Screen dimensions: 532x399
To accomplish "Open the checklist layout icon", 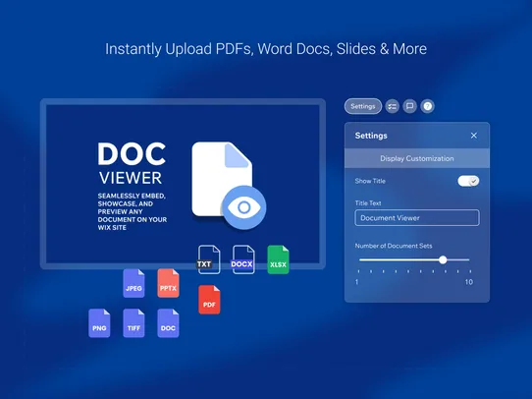I will pyautogui.click(x=393, y=106).
